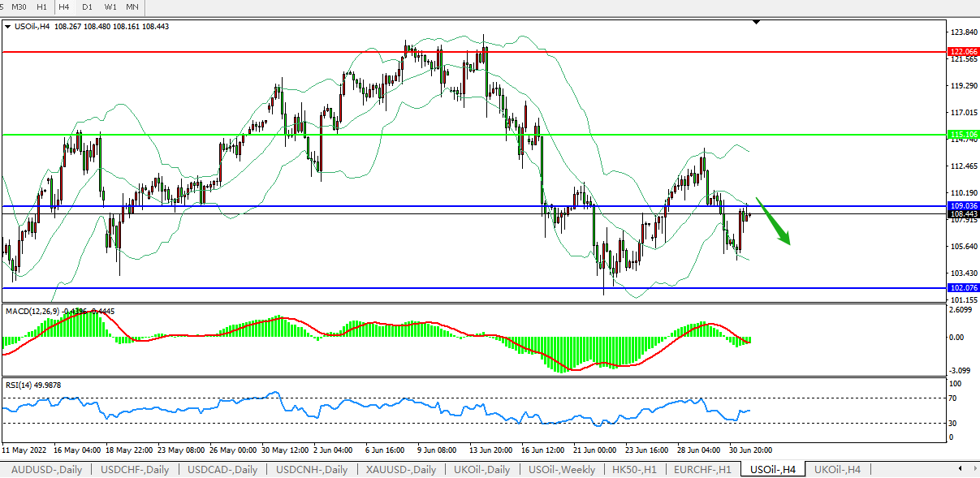Switch to the XAUUSD-,Daily chart tab
The image size is (980, 478).
pyautogui.click(x=399, y=469)
